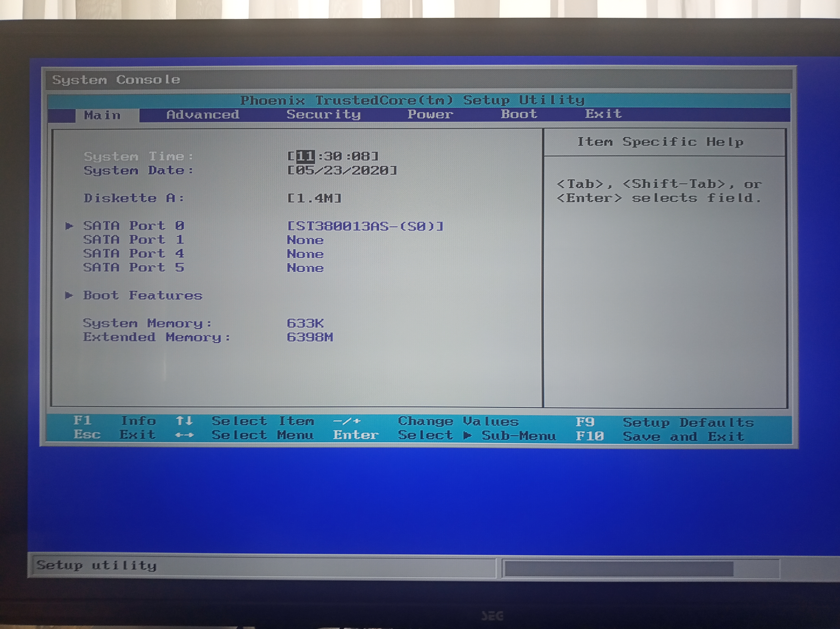
Task: Open the Power menu tab
Action: coord(430,114)
